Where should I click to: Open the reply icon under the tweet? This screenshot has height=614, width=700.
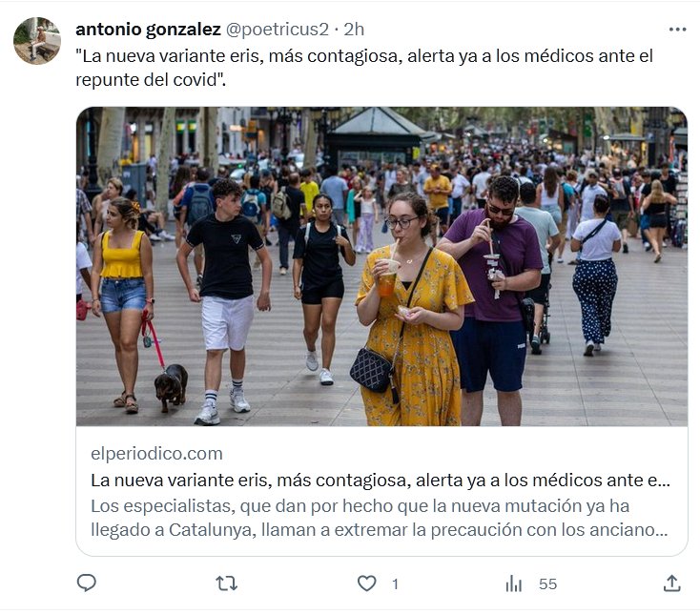coord(87,583)
